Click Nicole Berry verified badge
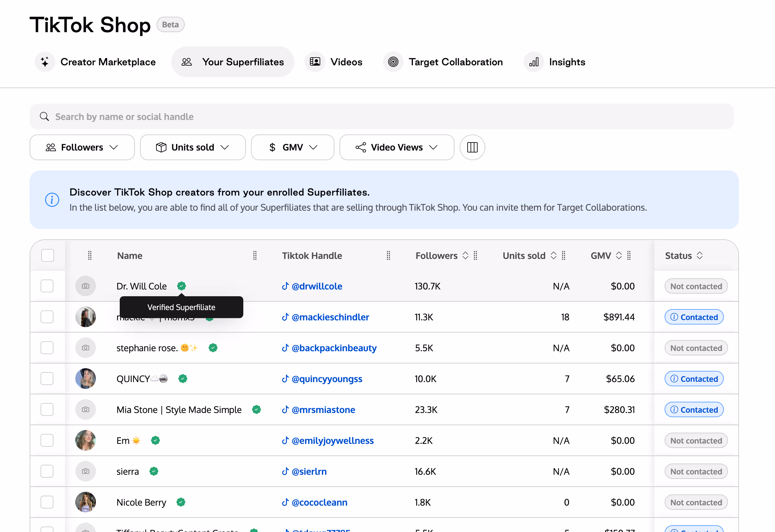 [x=181, y=502]
